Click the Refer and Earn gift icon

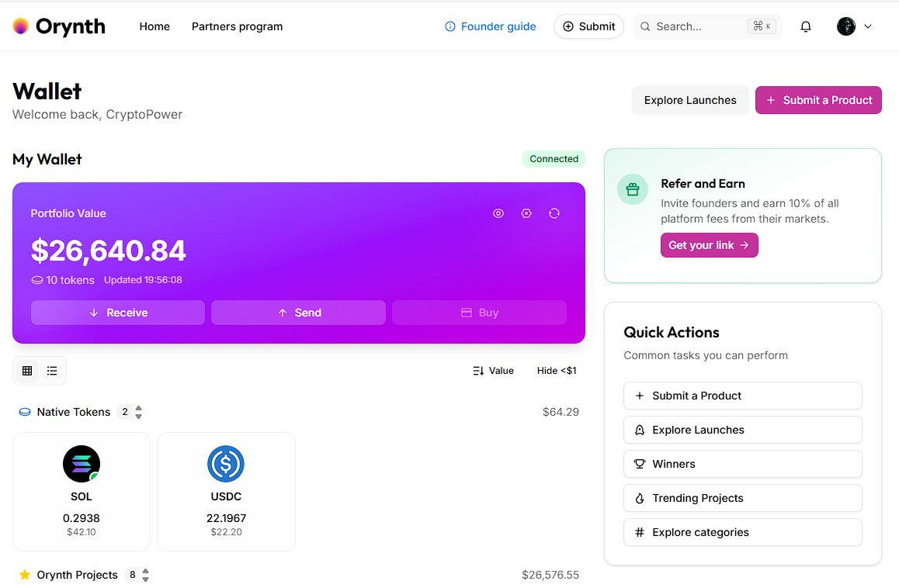[x=633, y=189]
